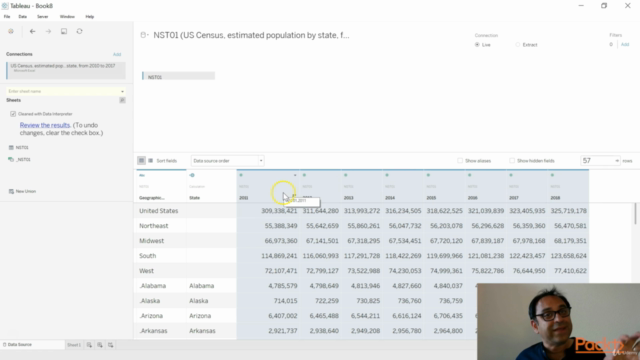Image resolution: width=640 pixels, height=360 pixels.
Task: Go back with the left arrow icon
Action: click(33, 31)
